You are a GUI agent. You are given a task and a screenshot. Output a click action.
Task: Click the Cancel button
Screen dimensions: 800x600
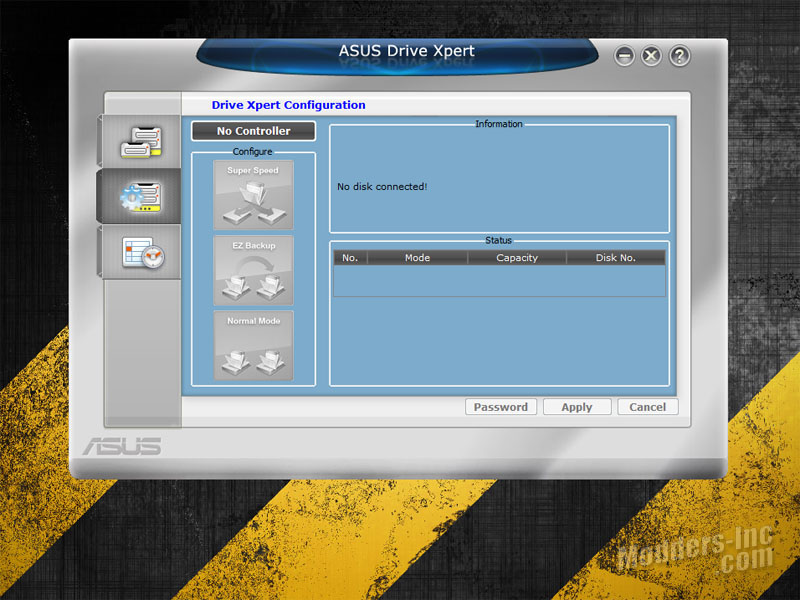647,407
